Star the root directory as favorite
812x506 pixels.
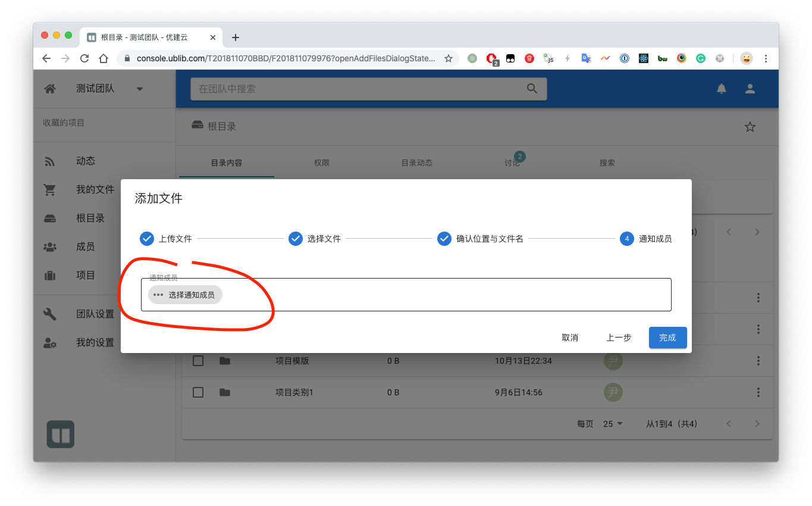click(x=750, y=127)
